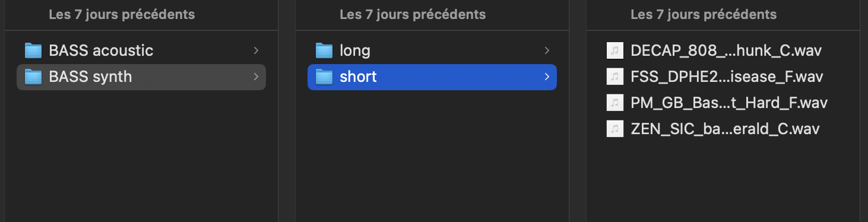Select the BASS acoustic folder name
868x222 pixels.
(x=101, y=50)
